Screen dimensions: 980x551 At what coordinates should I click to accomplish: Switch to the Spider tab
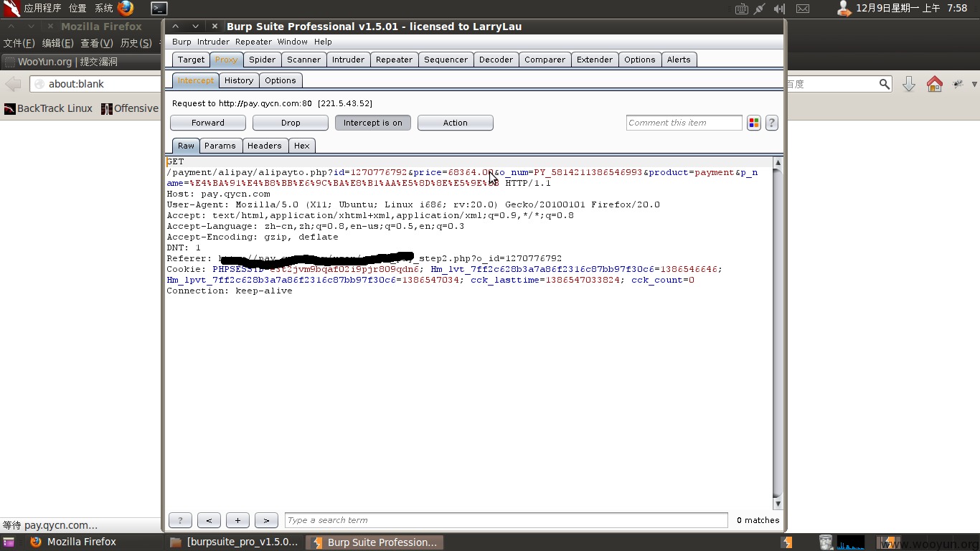262,60
